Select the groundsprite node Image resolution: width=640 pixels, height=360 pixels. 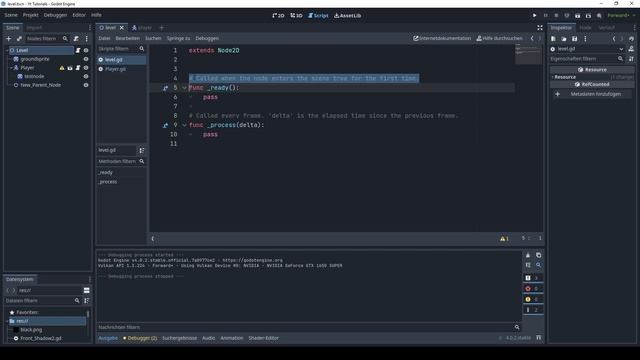click(x=35, y=59)
